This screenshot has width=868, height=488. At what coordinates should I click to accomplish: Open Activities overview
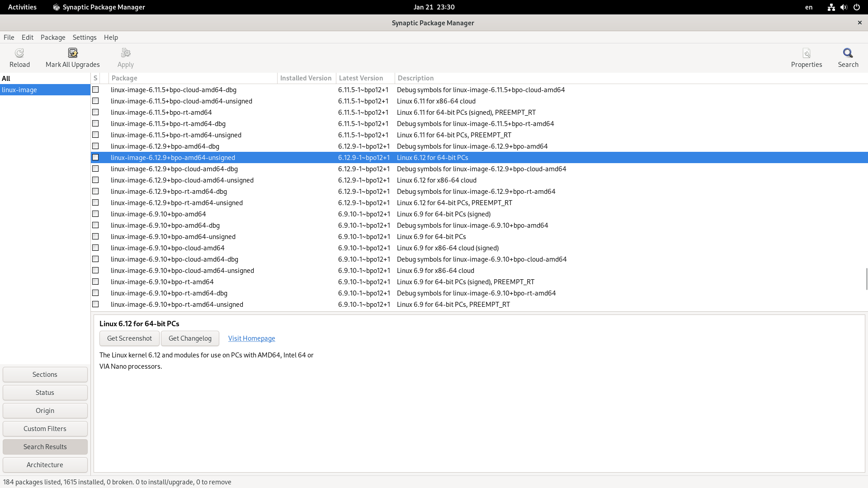(22, 7)
